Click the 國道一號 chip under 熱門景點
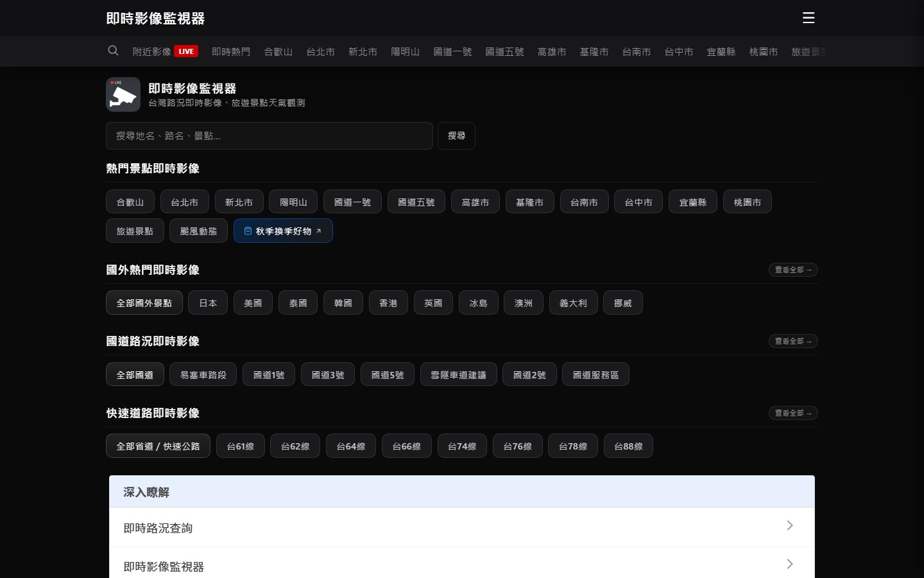 [353, 202]
